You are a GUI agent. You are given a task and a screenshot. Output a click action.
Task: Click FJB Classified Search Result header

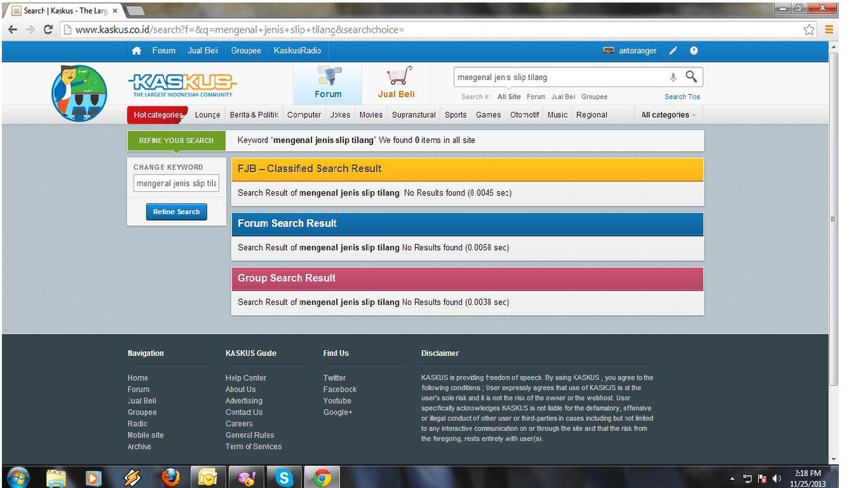(467, 169)
